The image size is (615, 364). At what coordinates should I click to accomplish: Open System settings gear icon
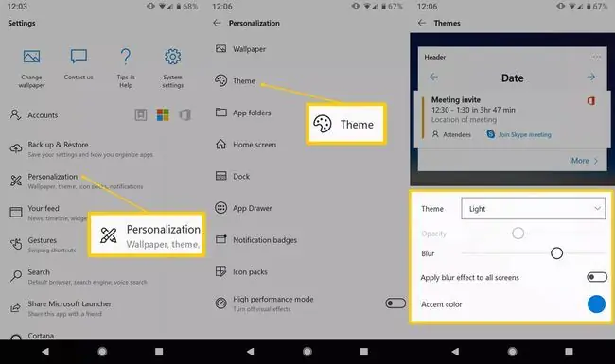click(x=172, y=57)
